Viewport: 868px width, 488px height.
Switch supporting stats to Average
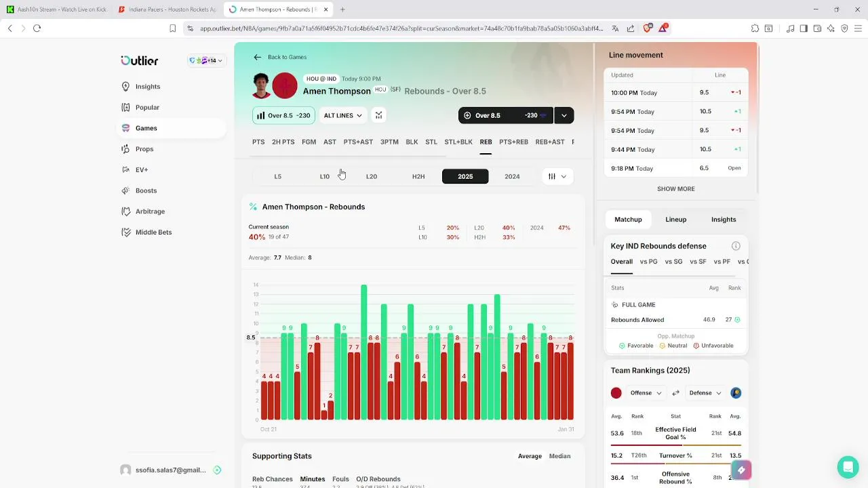[530, 456]
